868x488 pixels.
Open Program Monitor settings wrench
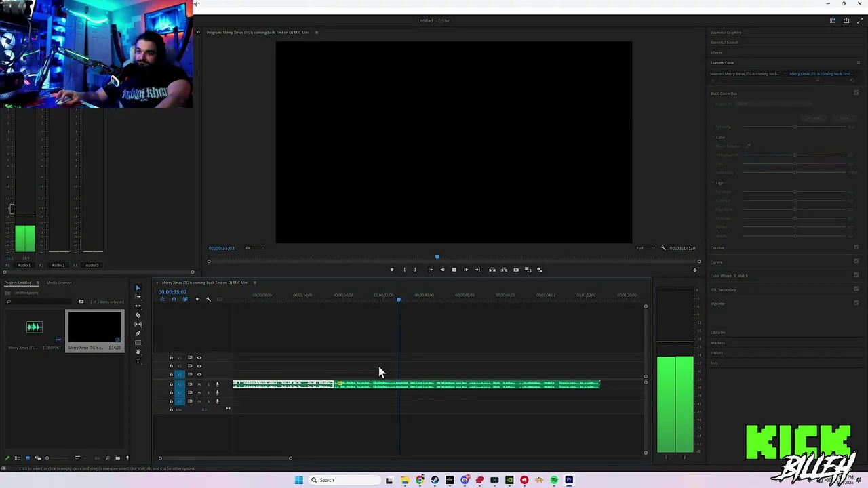click(x=663, y=248)
